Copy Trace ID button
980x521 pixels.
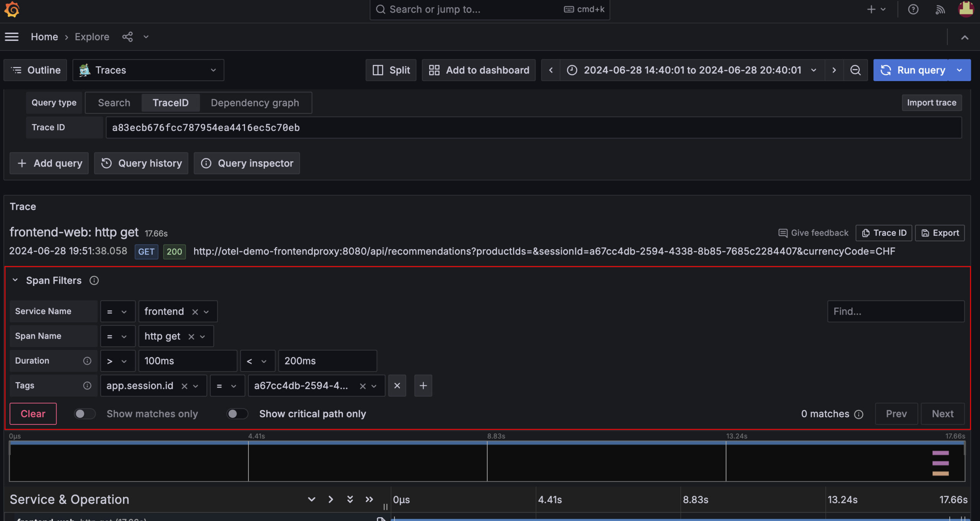point(884,233)
